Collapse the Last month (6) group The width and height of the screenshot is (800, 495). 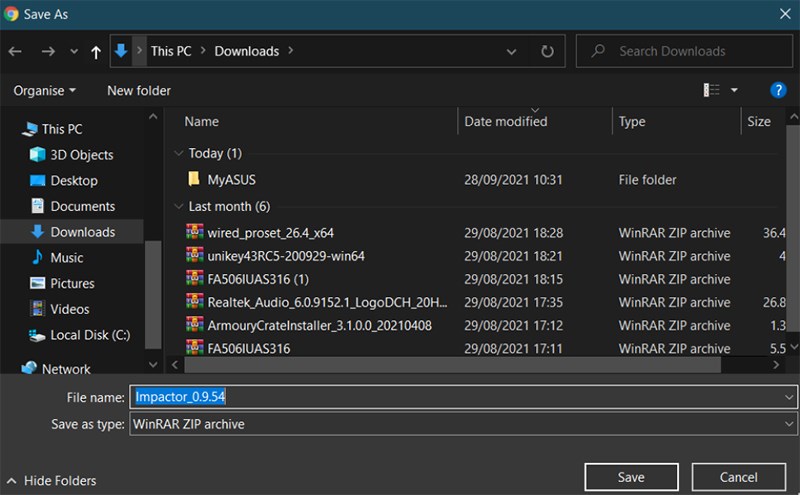pos(179,207)
